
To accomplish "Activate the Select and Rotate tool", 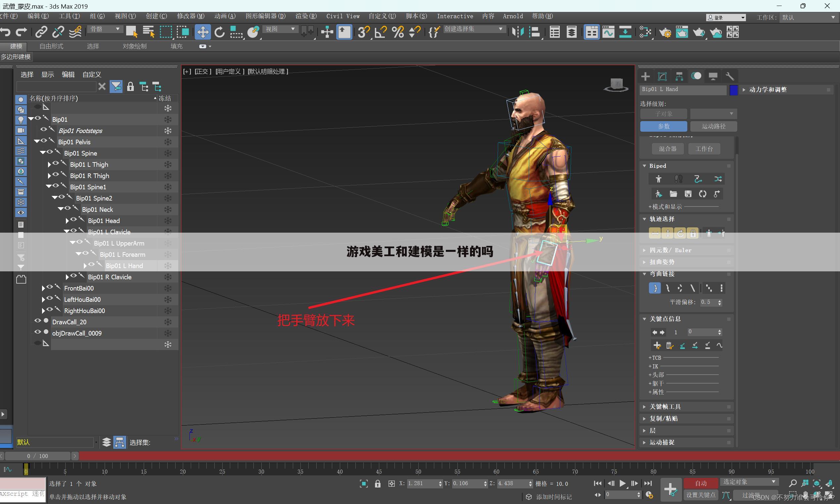I will pos(220,32).
